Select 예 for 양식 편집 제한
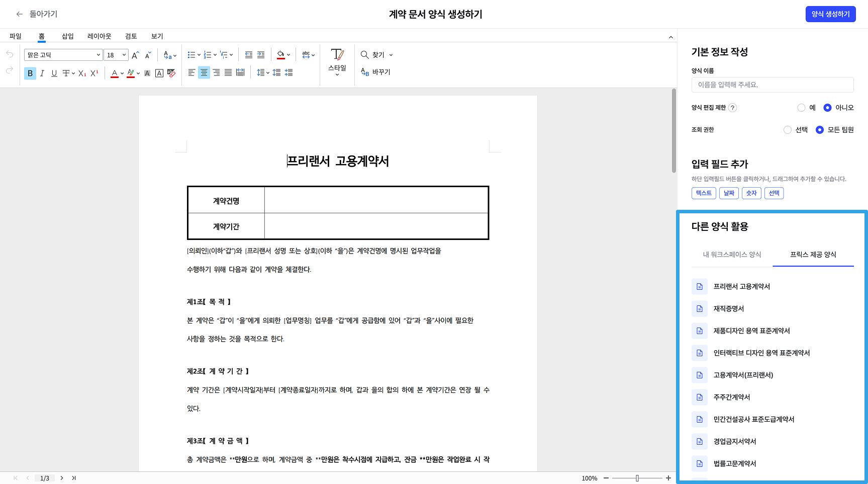The image size is (868, 484). pos(801,108)
